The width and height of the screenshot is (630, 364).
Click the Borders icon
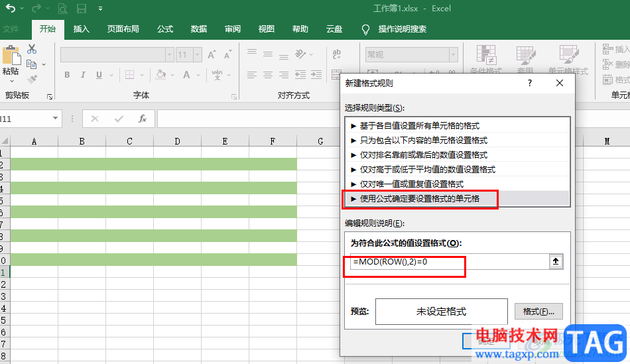[x=129, y=75]
